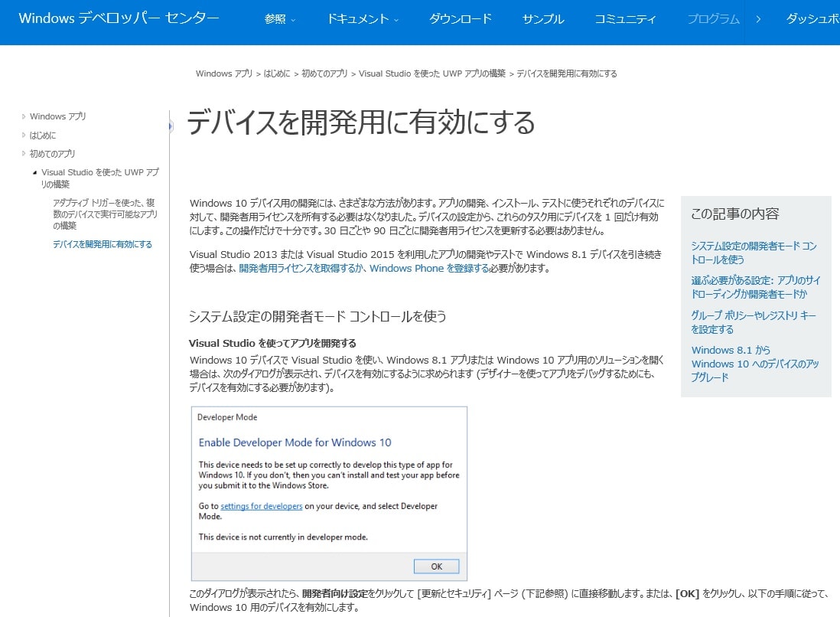The width and height of the screenshot is (840, 617).
Task: Click the text This device is not currently in developer mode
Action: [x=283, y=537]
